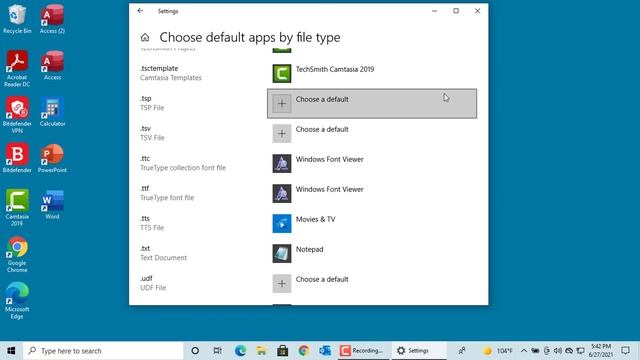Click 'TrueType collection font file' description

[183, 168]
